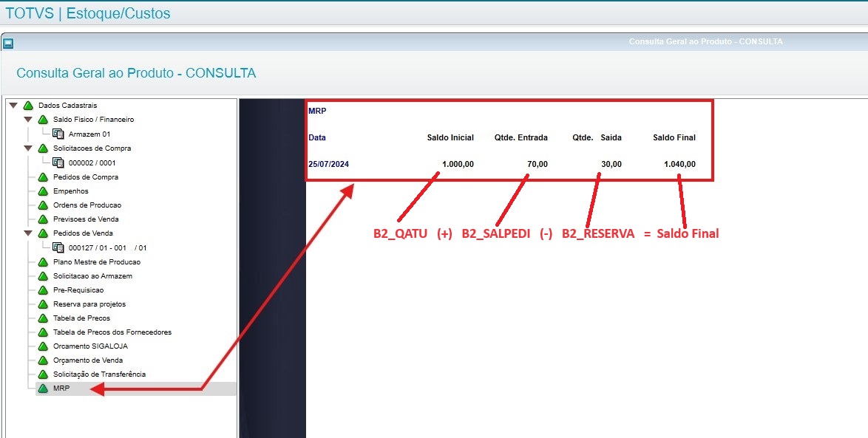Select Solicitação de Transferência in the tree

coord(100,374)
